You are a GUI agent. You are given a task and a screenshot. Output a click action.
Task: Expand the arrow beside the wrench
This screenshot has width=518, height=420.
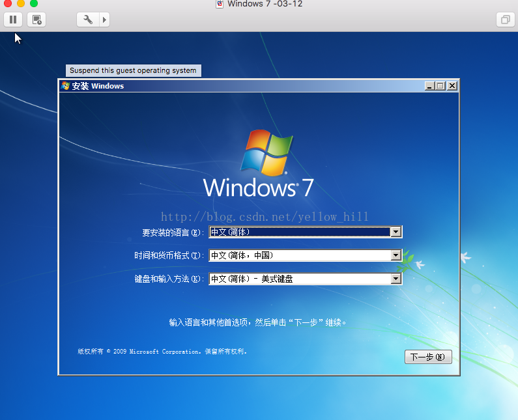[105, 20]
